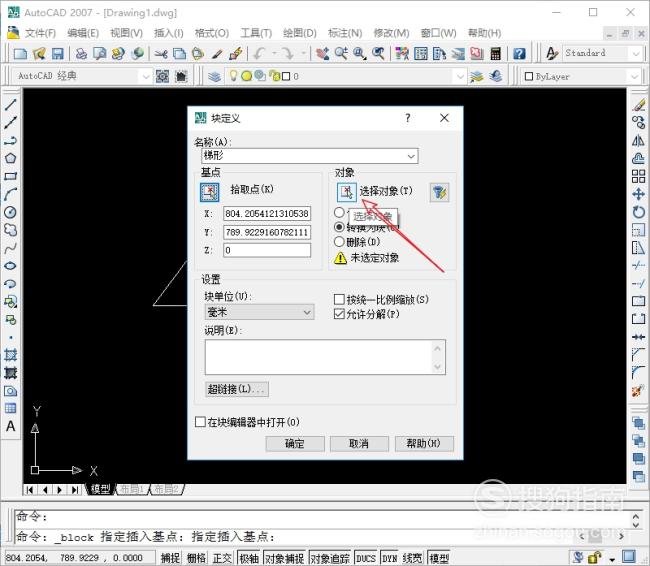The width and height of the screenshot is (650, 566).
Task: Open the ByLayer color dropdown
Action: coord(634,76)
